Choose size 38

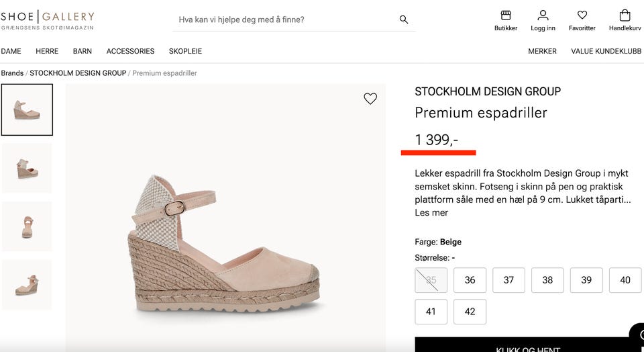pos(547,280)
